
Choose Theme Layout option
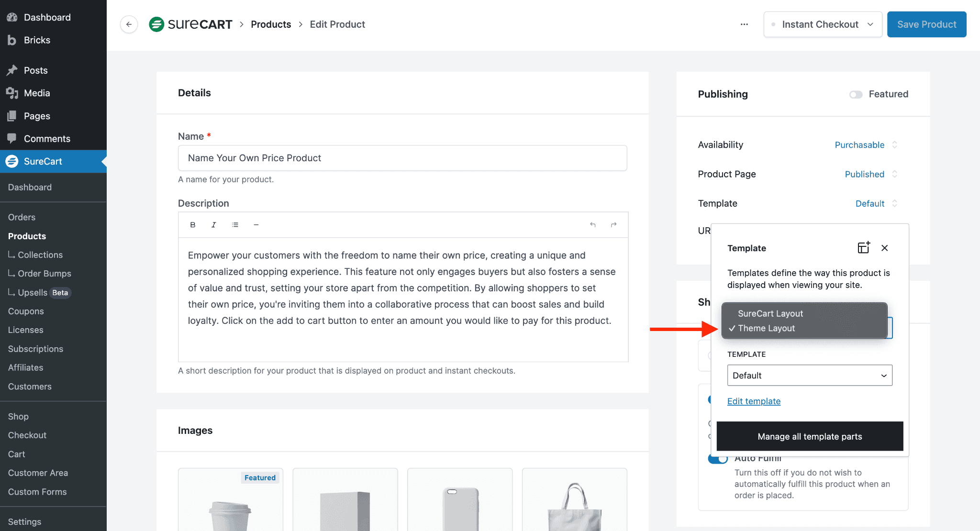(x=766, y=328)
